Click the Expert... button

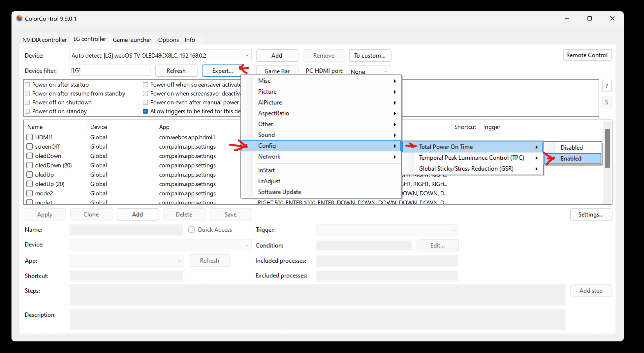pos(222,71)
